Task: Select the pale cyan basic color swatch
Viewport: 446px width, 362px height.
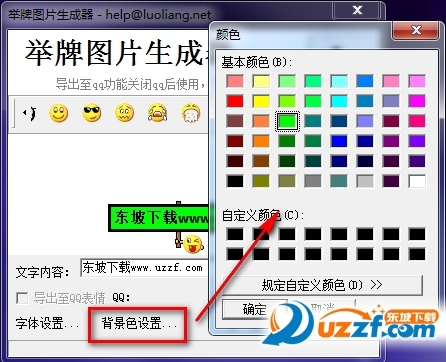Action: [339, 81]
